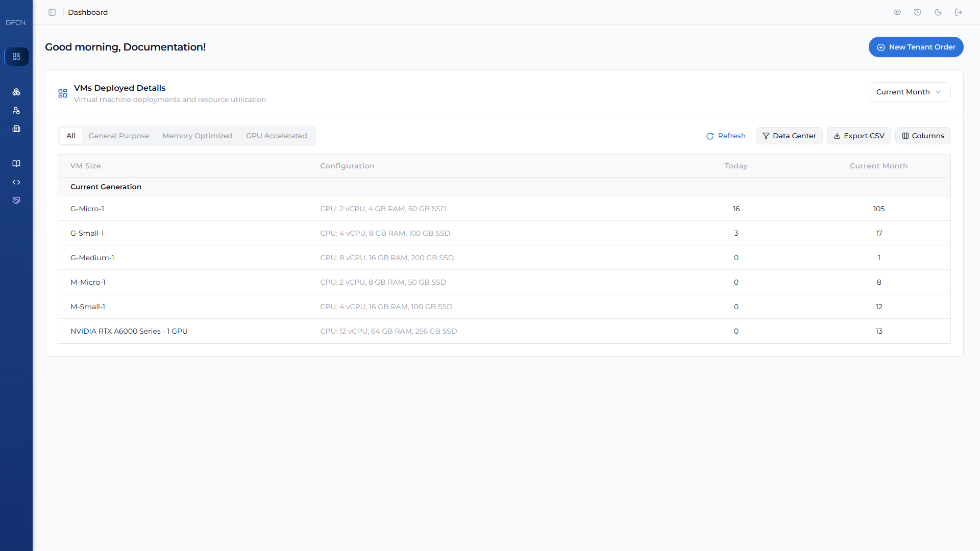Click G-Micro-1 today value 16
980x551 pixels.
click(x=736, y=209)
